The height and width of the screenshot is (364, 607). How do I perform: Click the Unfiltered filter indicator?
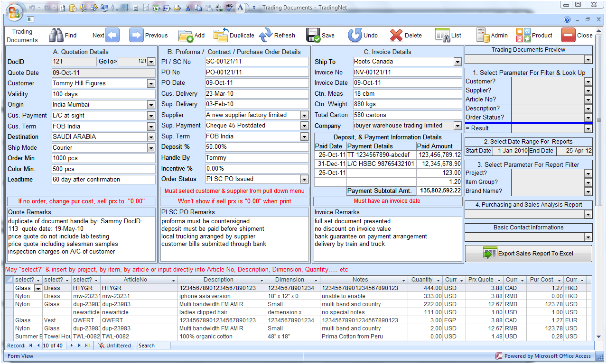114,346
